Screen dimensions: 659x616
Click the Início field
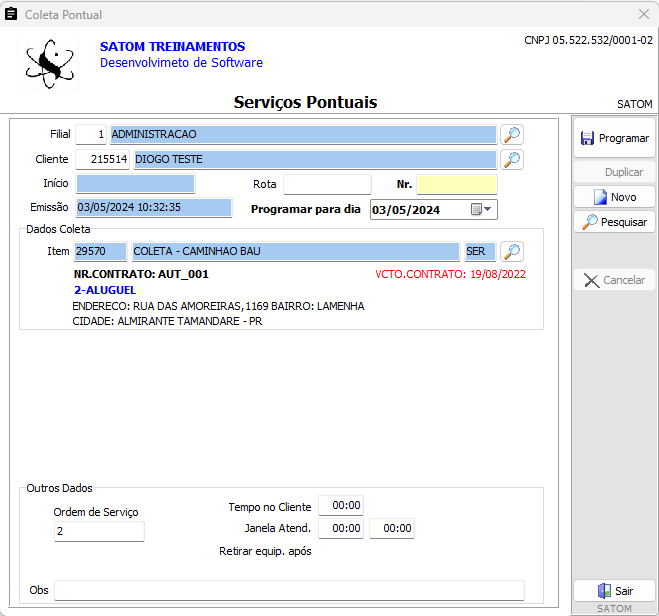[135, 184]
